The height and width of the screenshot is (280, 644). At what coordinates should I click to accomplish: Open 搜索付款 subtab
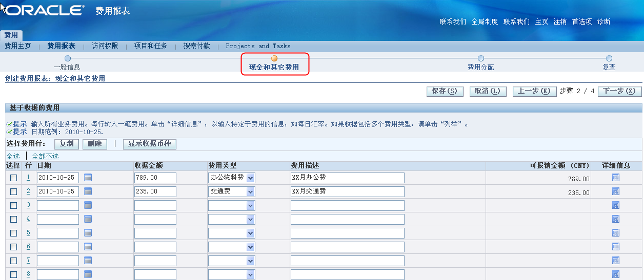(197, 46)
